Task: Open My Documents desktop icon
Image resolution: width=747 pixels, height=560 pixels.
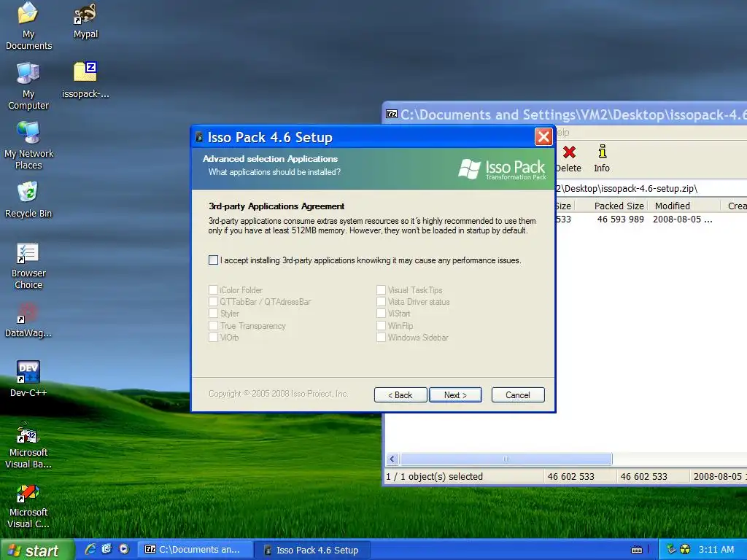Action: tap(28, 26)
